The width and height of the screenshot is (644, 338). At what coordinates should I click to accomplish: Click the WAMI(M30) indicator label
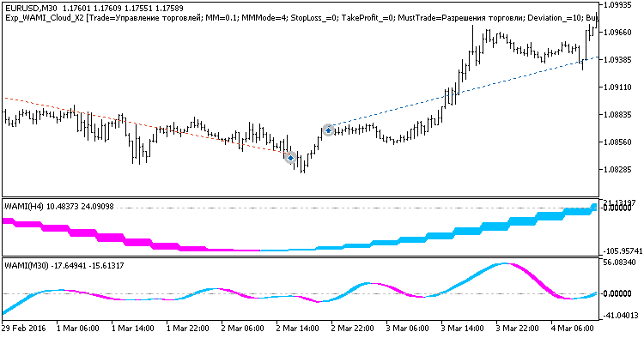64,266
